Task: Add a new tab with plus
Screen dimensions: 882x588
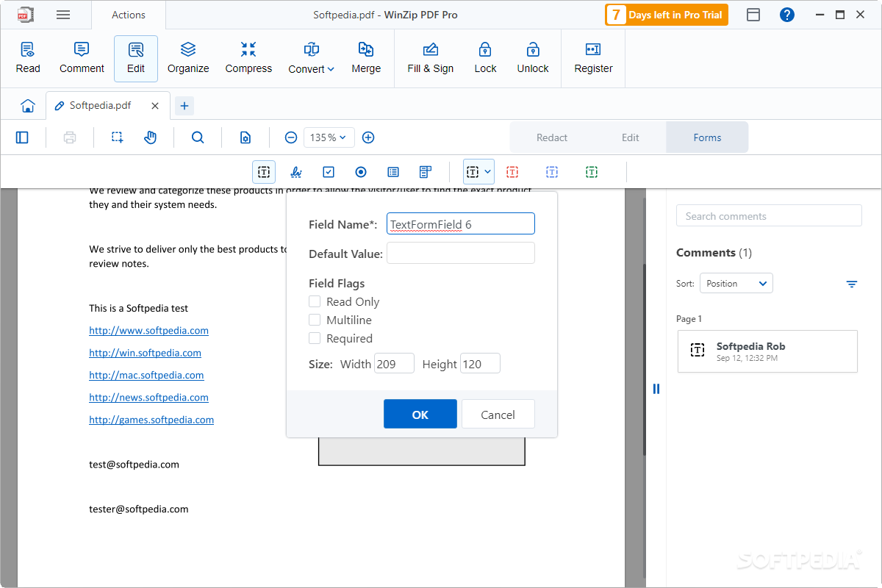Action: pos(184,106)
